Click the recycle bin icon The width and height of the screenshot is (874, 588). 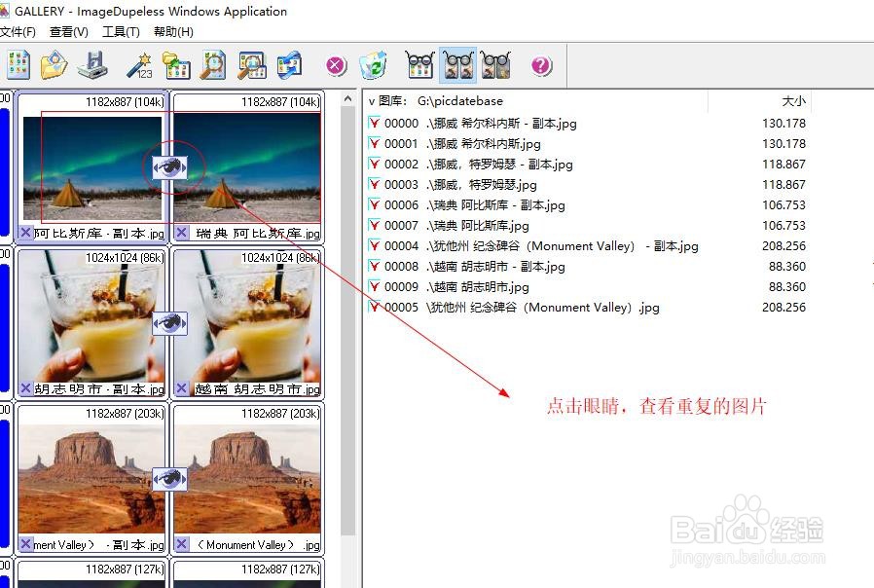tap(374, 65)
